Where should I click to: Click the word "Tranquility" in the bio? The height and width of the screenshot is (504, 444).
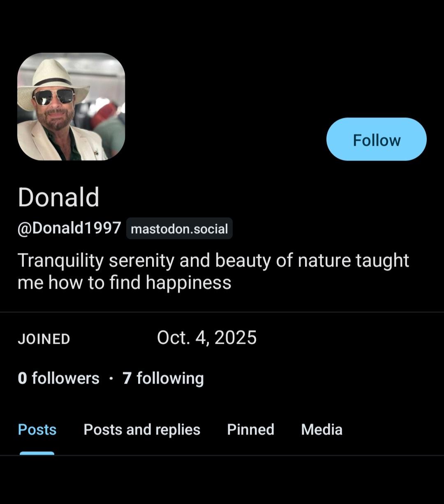(x=60, y=261)
